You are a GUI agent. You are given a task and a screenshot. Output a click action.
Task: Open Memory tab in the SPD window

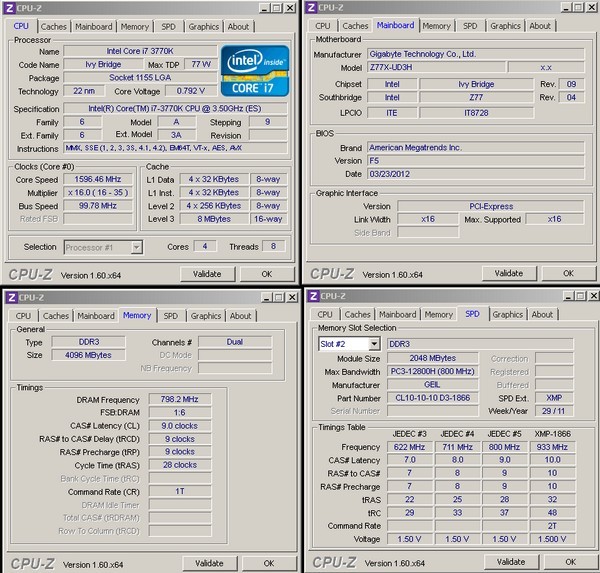tap(439, 314)
